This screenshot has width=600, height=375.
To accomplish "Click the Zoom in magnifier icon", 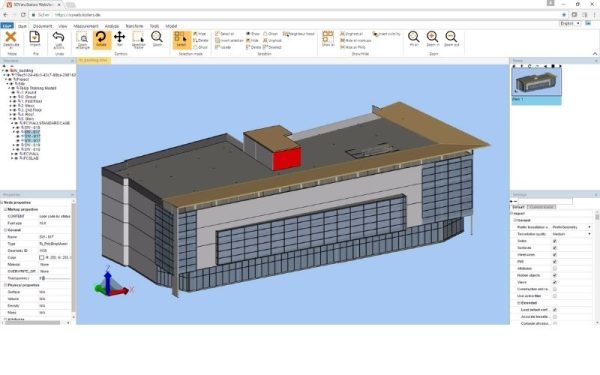I will pyautogui.click(x=432, y=37).
